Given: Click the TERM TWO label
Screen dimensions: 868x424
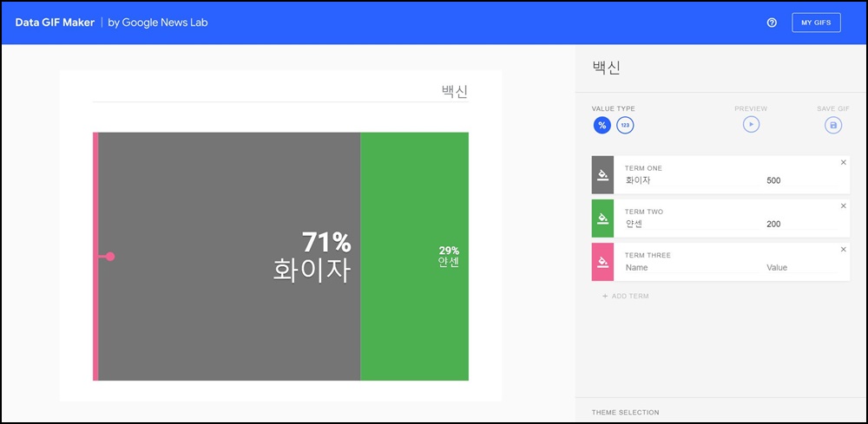Looking at the screenshot, I should (644, 212).
